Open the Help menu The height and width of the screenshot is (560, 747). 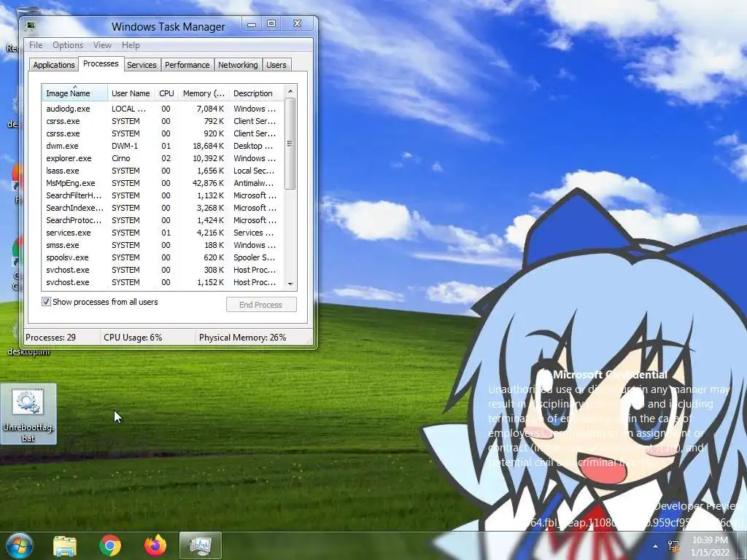point(131,45)
